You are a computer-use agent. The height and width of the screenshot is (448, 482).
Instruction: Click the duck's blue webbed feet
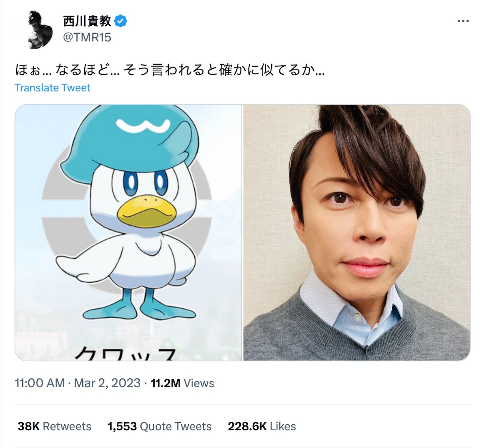139,306
